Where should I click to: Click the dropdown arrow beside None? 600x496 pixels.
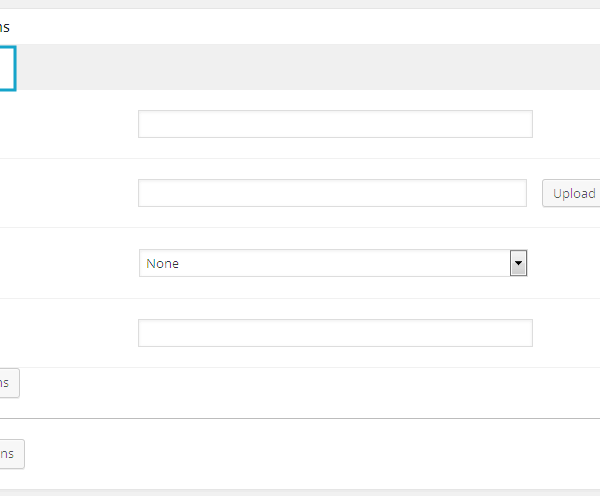click(x=518, y=263)
